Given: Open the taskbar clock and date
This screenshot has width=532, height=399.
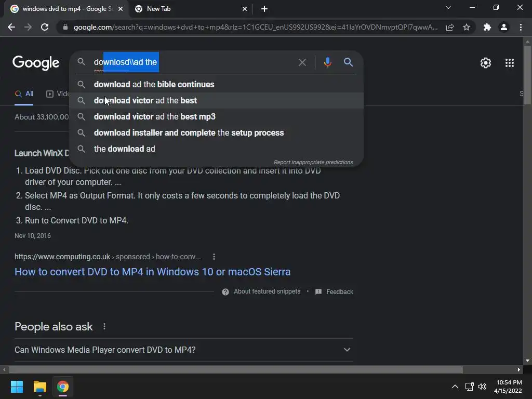Looking at the screenshot, I should click(x=508, y=387).
